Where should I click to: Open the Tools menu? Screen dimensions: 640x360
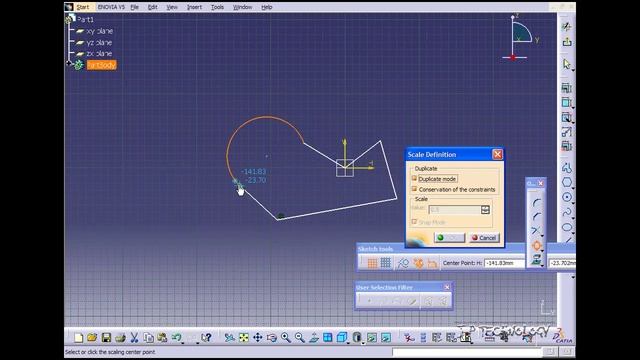[218, 7]
